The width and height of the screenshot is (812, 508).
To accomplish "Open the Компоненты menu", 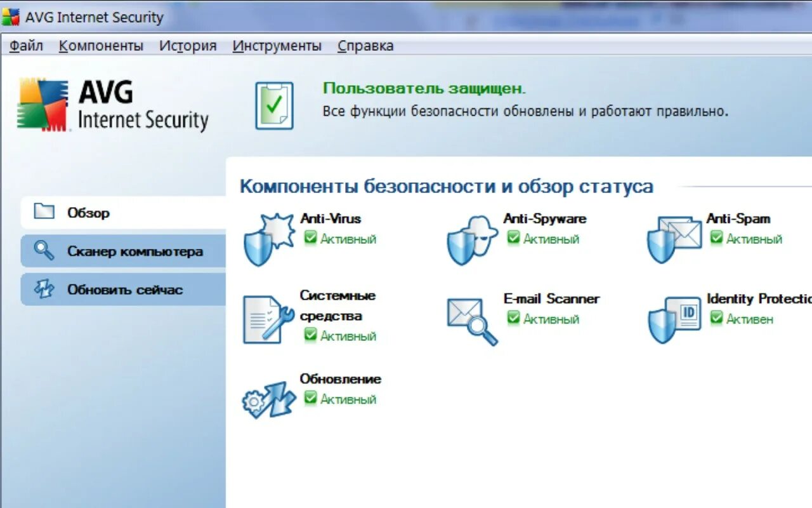I will (101, 46).
